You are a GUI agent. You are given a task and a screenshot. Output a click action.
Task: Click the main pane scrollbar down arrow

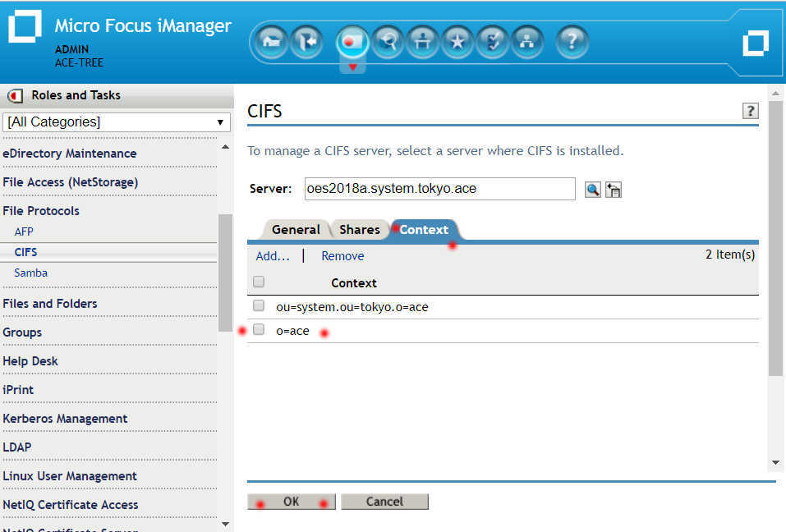[x=775, y=463]
